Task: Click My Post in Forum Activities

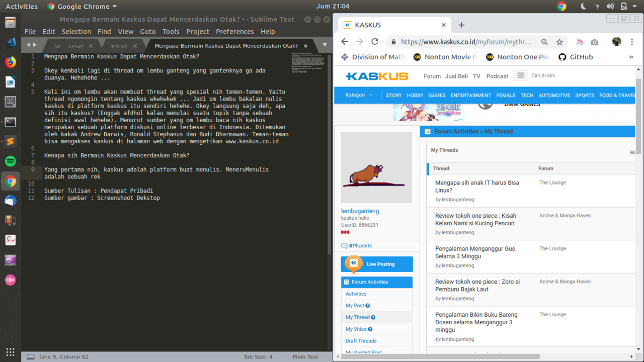Action: [355, 306]
